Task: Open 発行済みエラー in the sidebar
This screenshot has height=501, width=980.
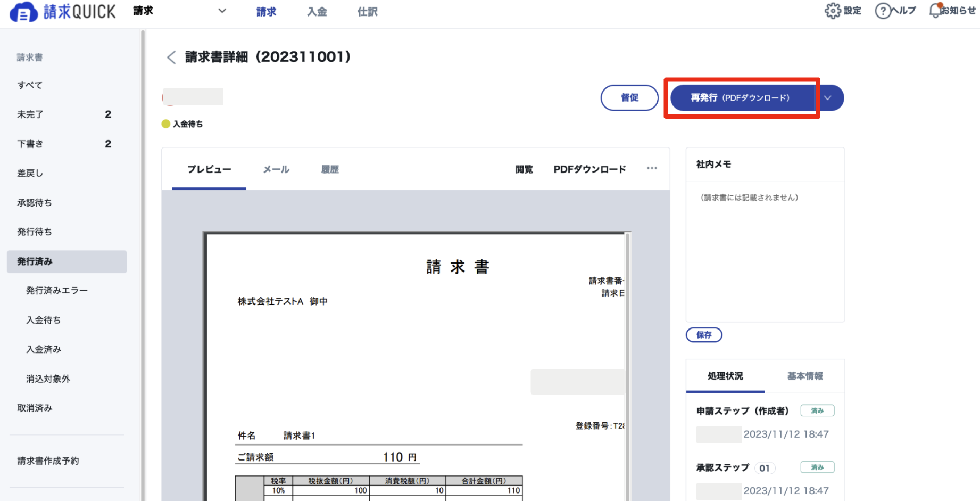Action: pos(57,291)
